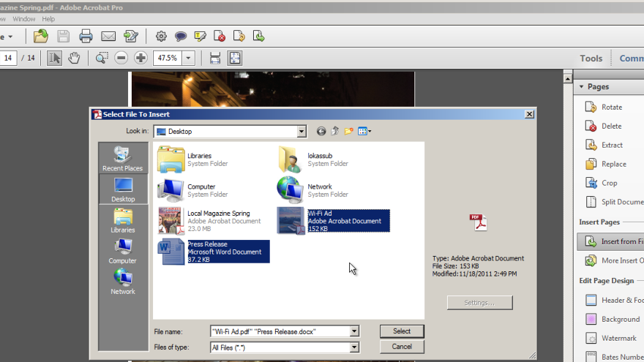This screenshot has width=644, height=362.
Task: Open the settings gear icon
Action: point(161,36)
